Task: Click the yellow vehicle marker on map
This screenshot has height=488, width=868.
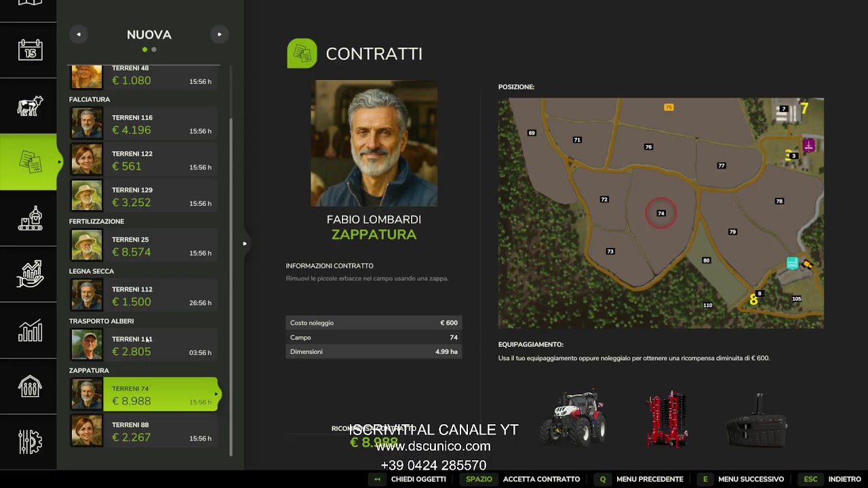Action: (x=807, y=264)
